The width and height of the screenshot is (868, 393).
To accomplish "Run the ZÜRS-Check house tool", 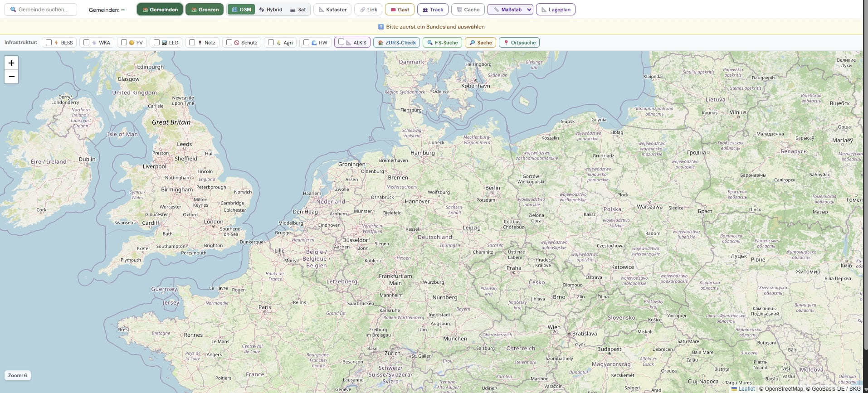I will click(x=396, y=43).
